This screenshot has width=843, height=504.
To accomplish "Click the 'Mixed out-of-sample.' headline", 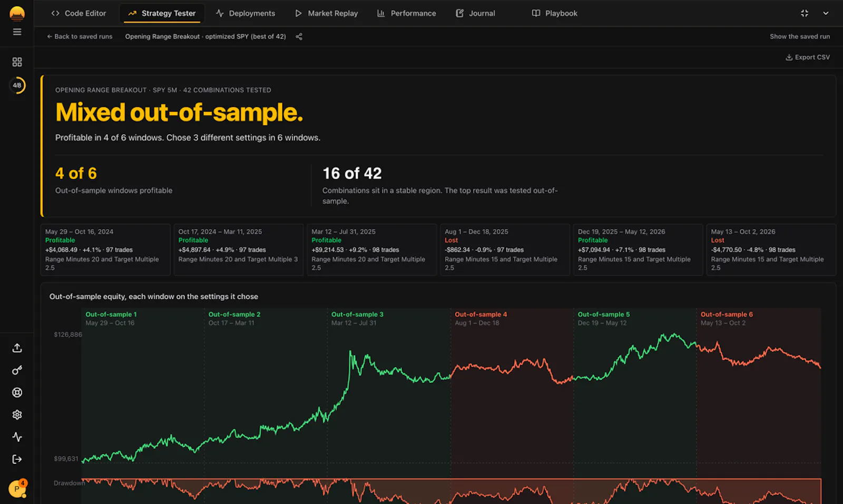I will point(179,112).
